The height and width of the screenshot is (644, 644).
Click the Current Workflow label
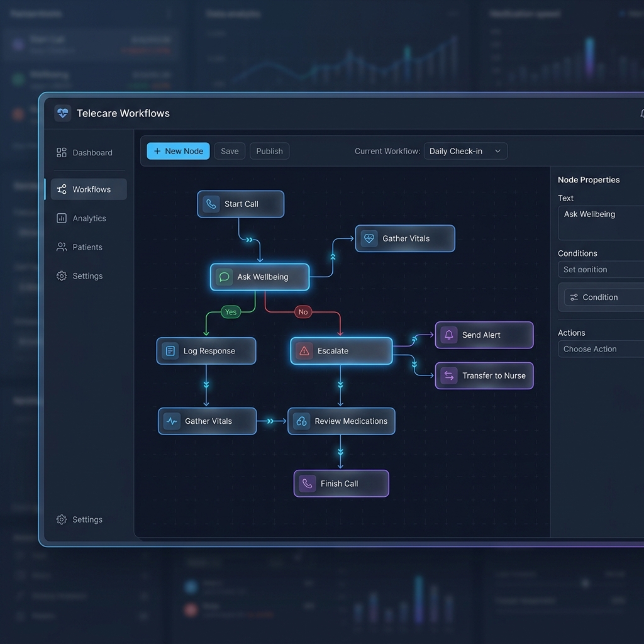(387, 151)
